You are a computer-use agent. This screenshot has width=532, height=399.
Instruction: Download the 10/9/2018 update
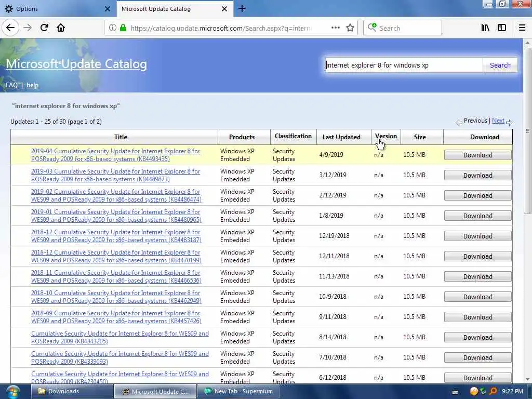click(x=477, y=297)
